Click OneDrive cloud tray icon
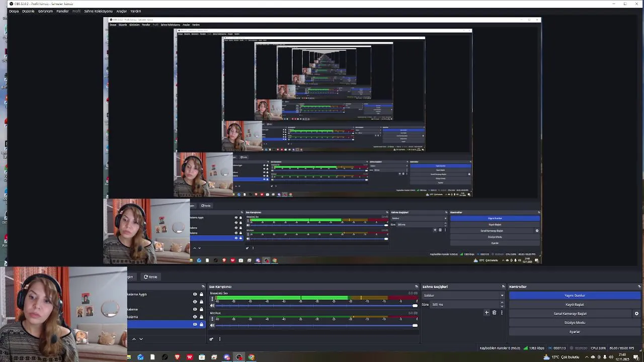 coord(593,357)
